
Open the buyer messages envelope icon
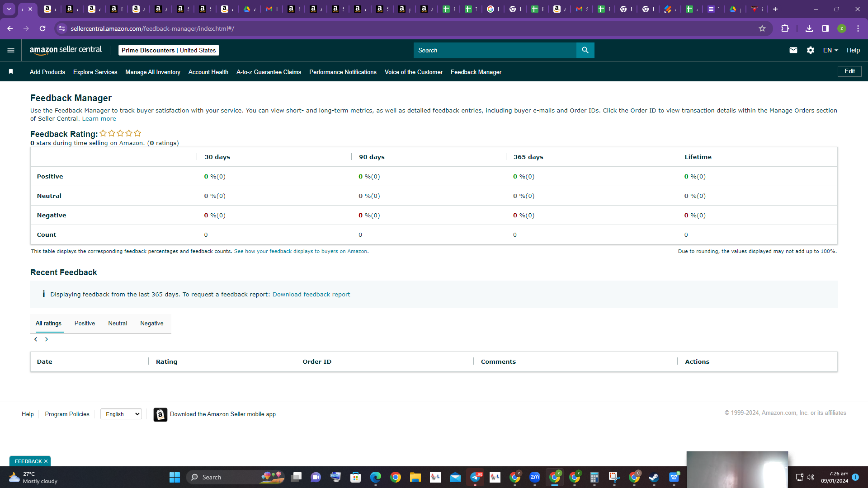click(x=793, y=50)
